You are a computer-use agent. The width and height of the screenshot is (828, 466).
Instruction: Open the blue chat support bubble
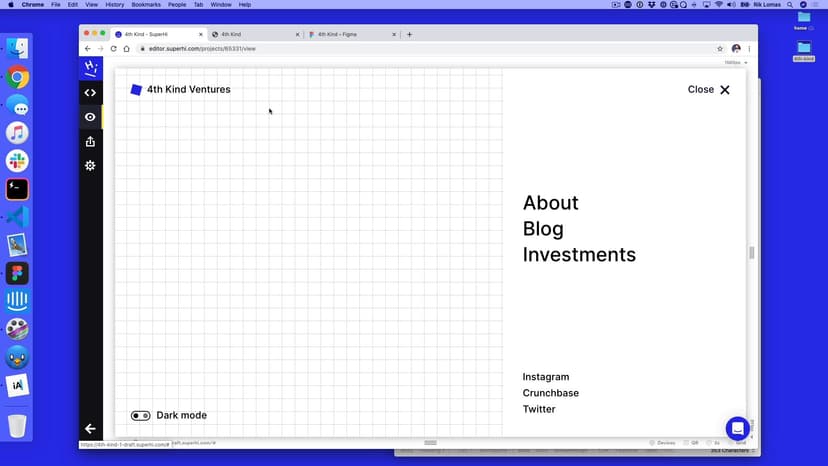coord(737,428)
